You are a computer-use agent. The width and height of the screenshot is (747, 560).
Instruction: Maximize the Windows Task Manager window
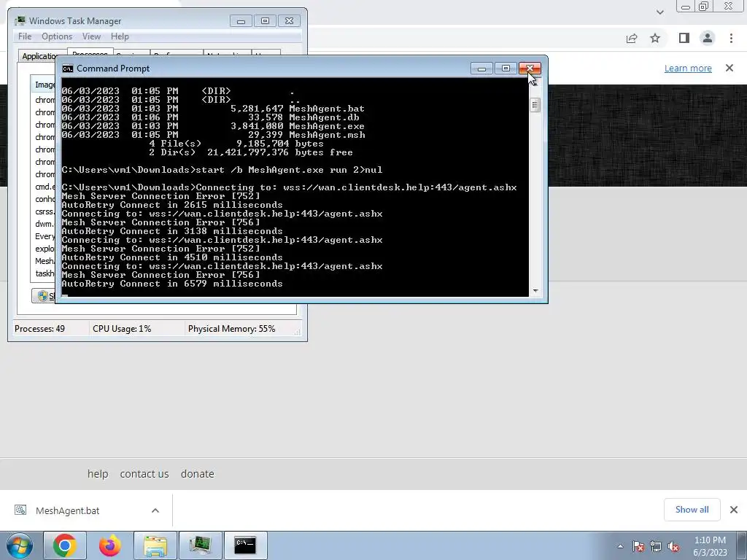click(x=265, y=21)
